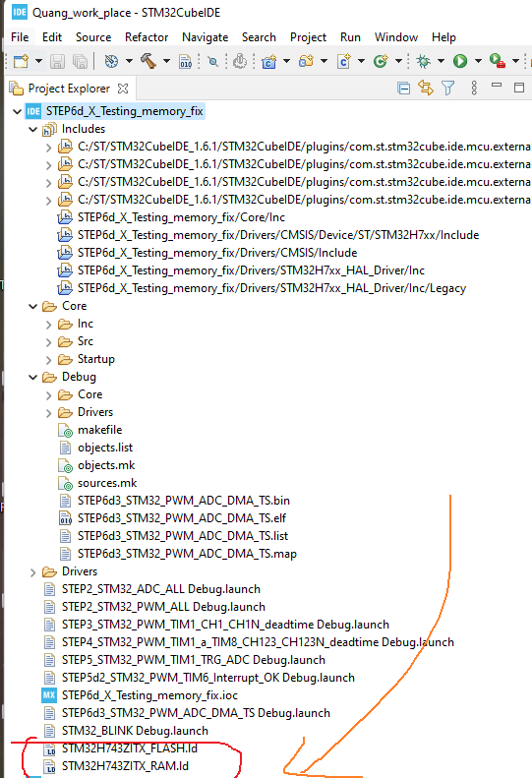Select the Project Explorer tab

[69, 89]
